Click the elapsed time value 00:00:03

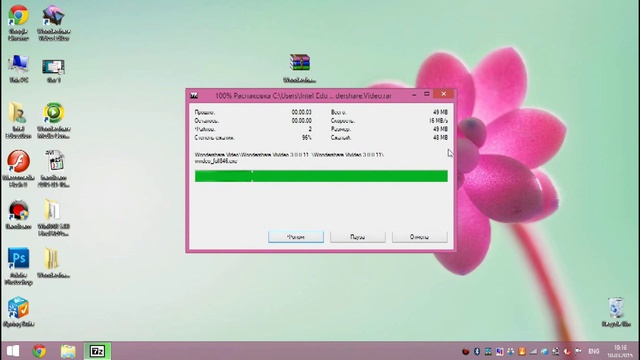tap(302, 112)
